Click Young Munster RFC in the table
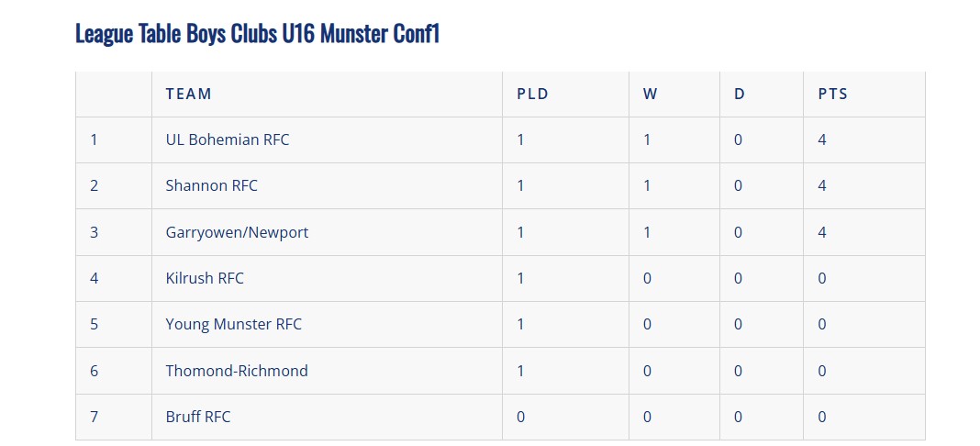 (233, 324)
